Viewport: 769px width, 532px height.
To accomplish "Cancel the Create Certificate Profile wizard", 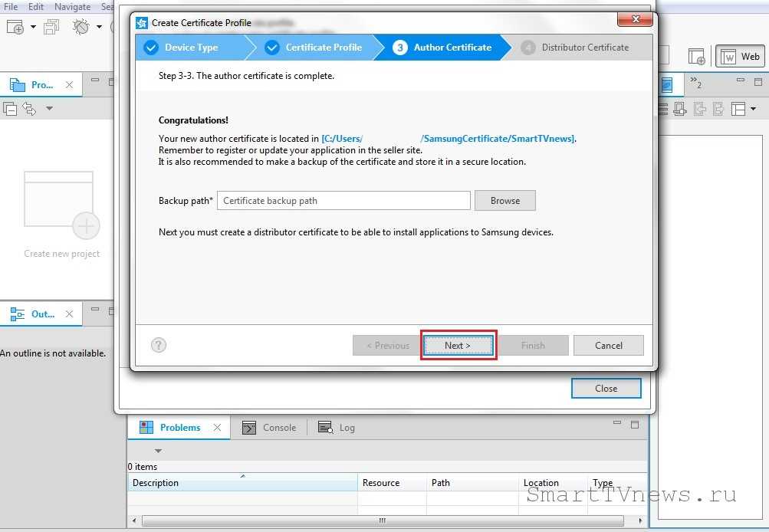I will [608, 345].
